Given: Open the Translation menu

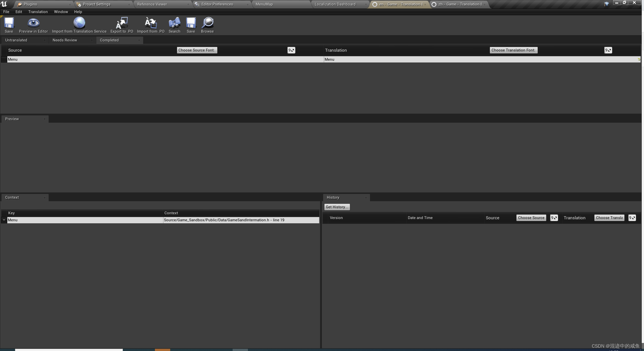Looking at the screenshot, I should click(x=38, y=12).
